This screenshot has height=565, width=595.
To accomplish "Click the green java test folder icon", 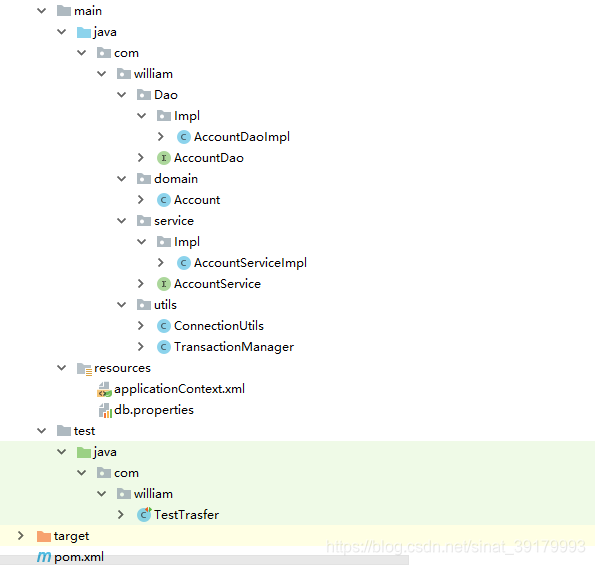I will 84,452.
